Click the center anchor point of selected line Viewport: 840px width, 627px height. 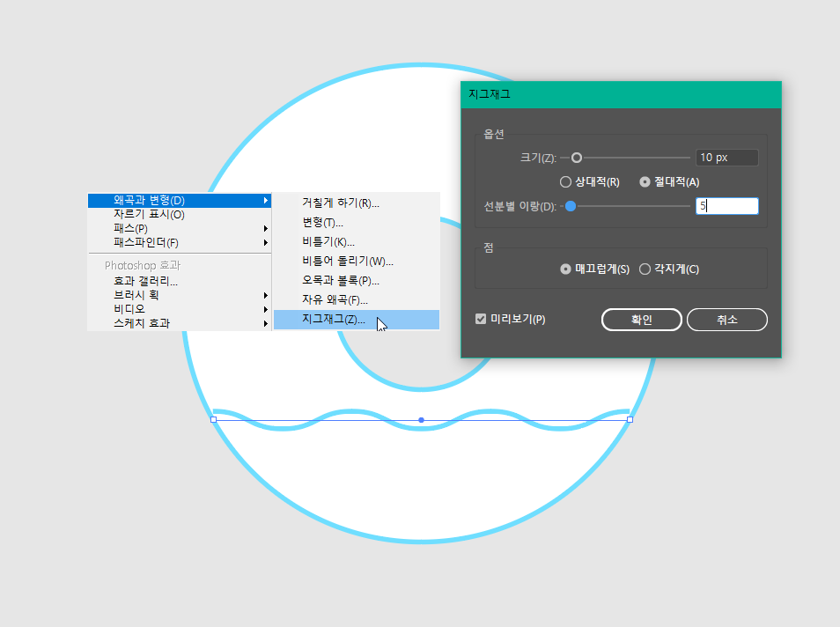pyautogui.click(x=422, y=420)
